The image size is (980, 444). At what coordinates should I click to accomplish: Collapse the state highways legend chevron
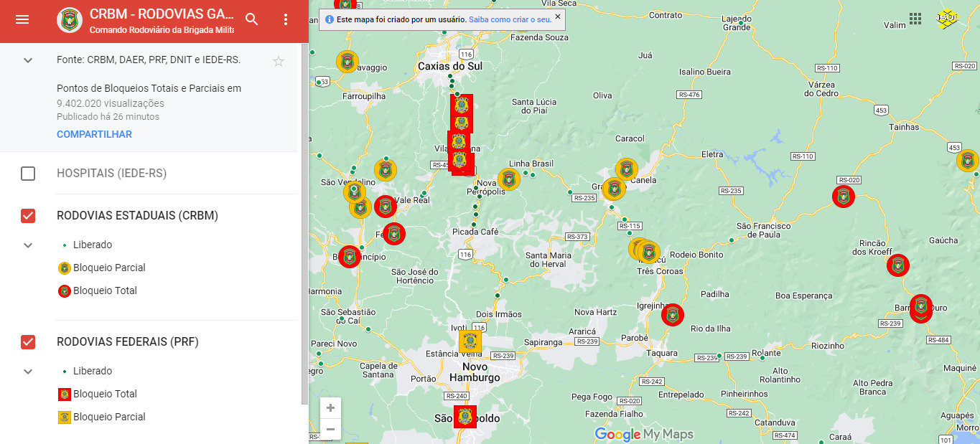point(28,245)
